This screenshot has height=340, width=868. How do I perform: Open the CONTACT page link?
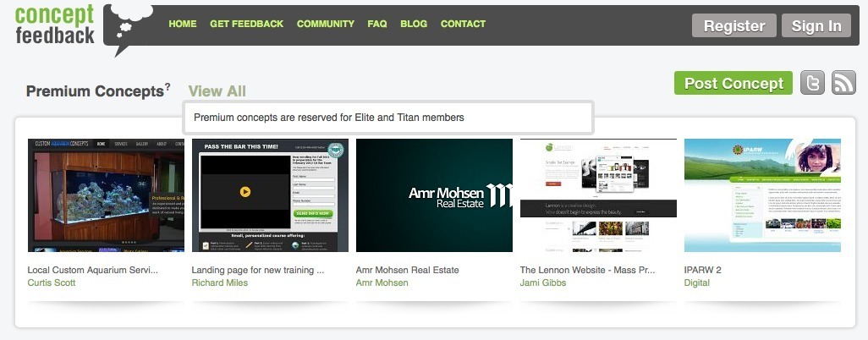(x=463, y=24)
